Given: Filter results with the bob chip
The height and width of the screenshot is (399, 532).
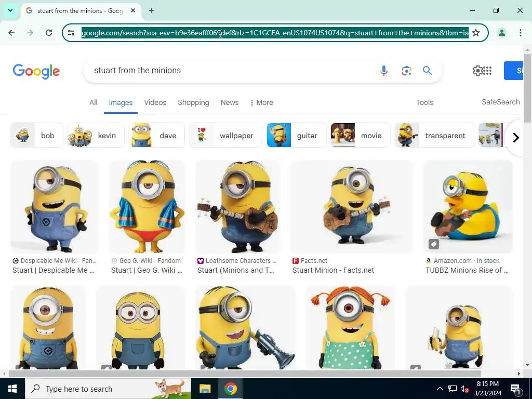Looking at the screenshot, I should click(37, 135).
